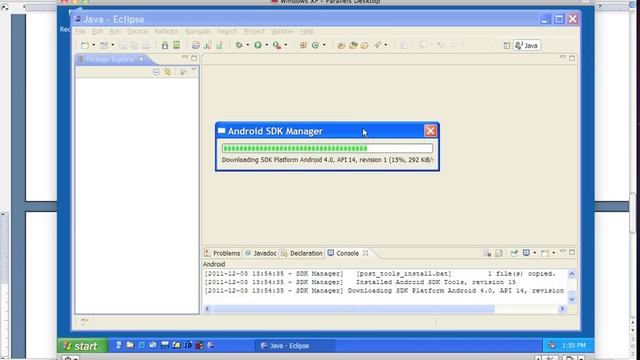
Task: Expand the External Tools dropdown arrow
Action: (286, 45)
